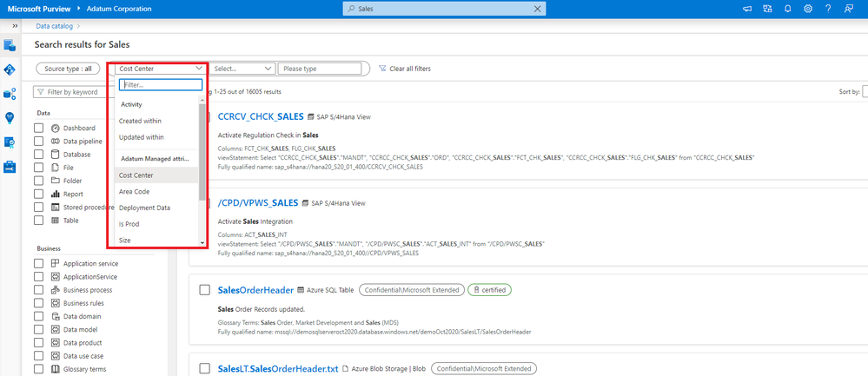The width and height of the screenshot is (868, 376).
Task: Select Deployment Data option
Action: 156,208
